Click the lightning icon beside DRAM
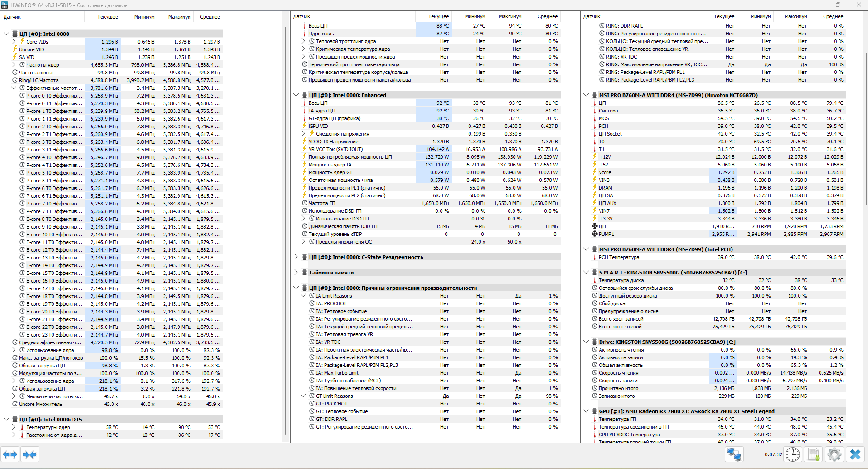 pyautogui.click(x=595, y=188)
